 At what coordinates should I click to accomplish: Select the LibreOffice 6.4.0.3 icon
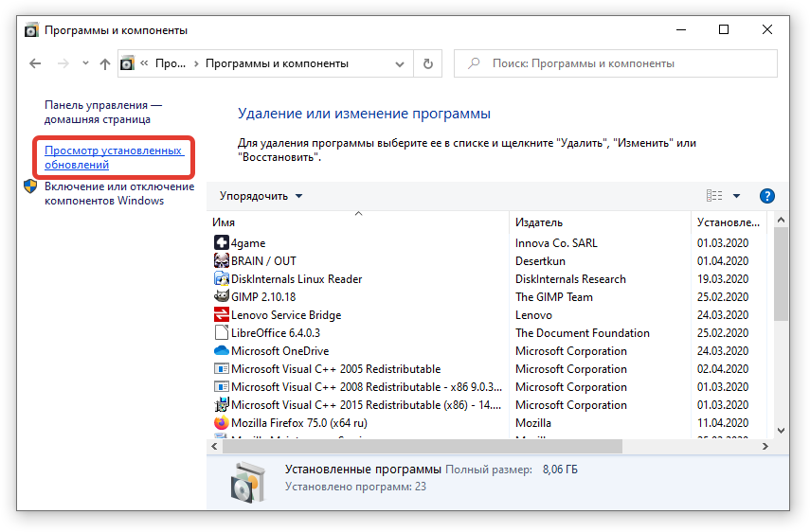[x=221, y=332]
